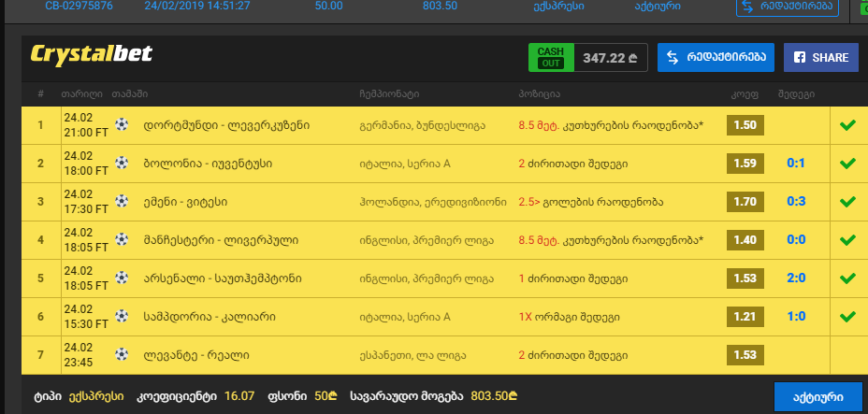868x414 pixels.
Task: Click soccer ball icon for დორტმუნდი - ლევერკუზენი
Action: pos(122,124)
